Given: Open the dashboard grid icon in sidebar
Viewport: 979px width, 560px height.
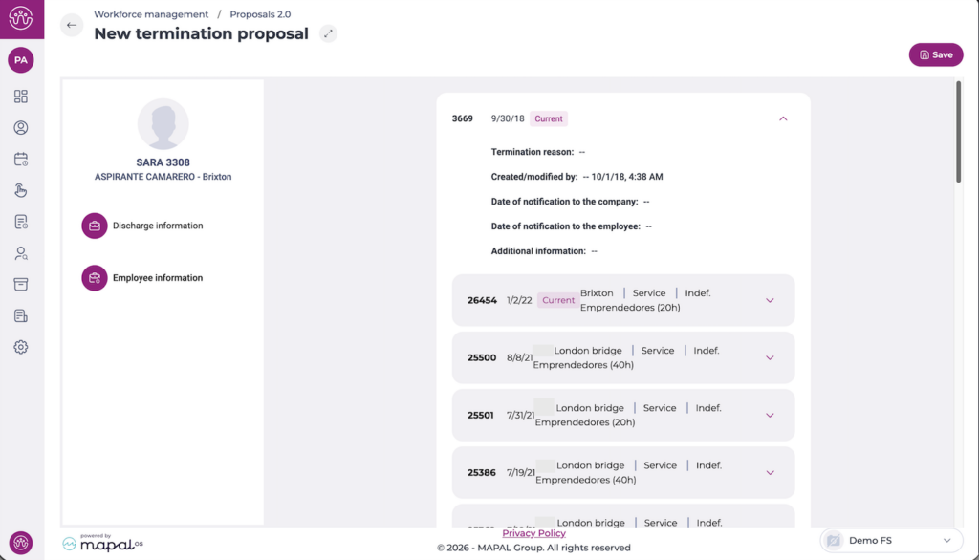Looking at the screenshot, I should pos(21,97).
